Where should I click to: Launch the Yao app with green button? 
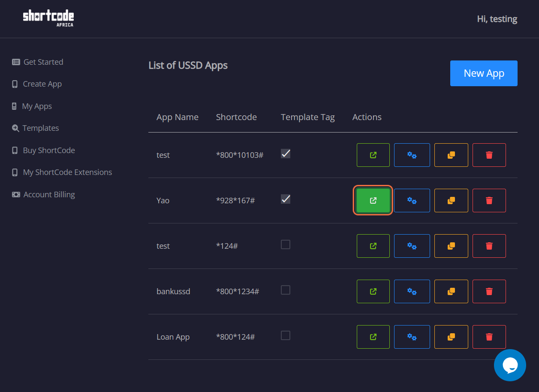tap(373, 200)
